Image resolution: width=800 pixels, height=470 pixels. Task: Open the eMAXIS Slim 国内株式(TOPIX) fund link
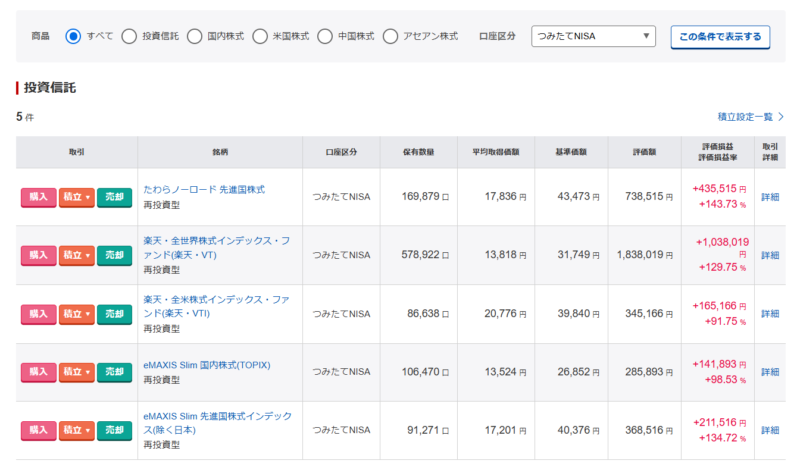point(206,365)
